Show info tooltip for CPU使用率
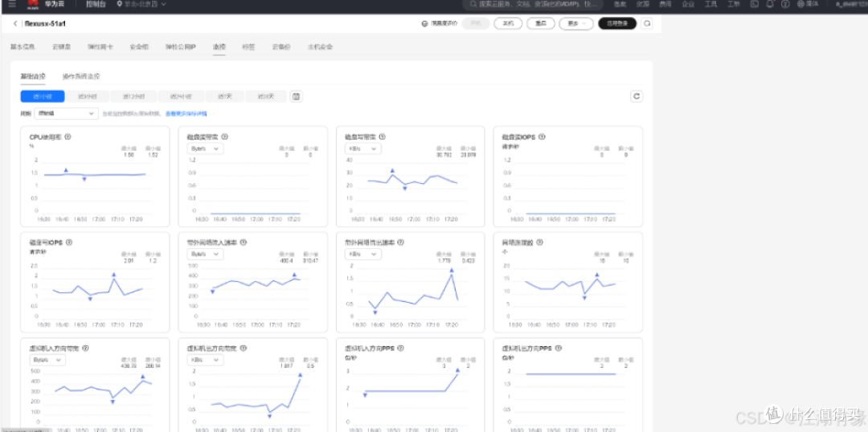 [x=68, y=137]
